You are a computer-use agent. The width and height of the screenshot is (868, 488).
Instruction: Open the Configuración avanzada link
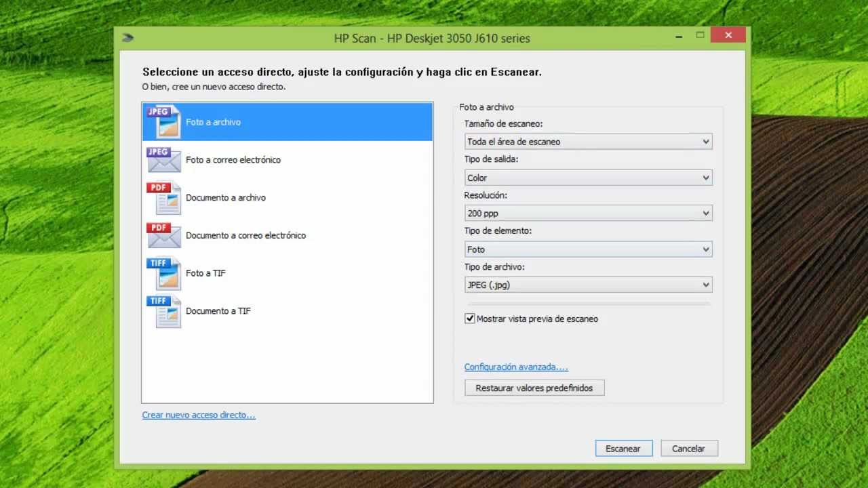[516, 367]
